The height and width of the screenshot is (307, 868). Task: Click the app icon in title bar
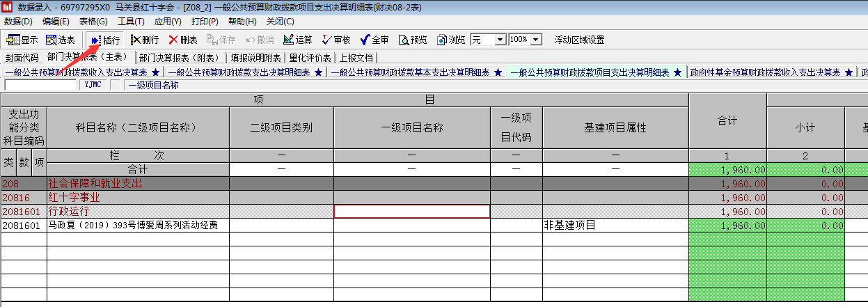point(7,7)
